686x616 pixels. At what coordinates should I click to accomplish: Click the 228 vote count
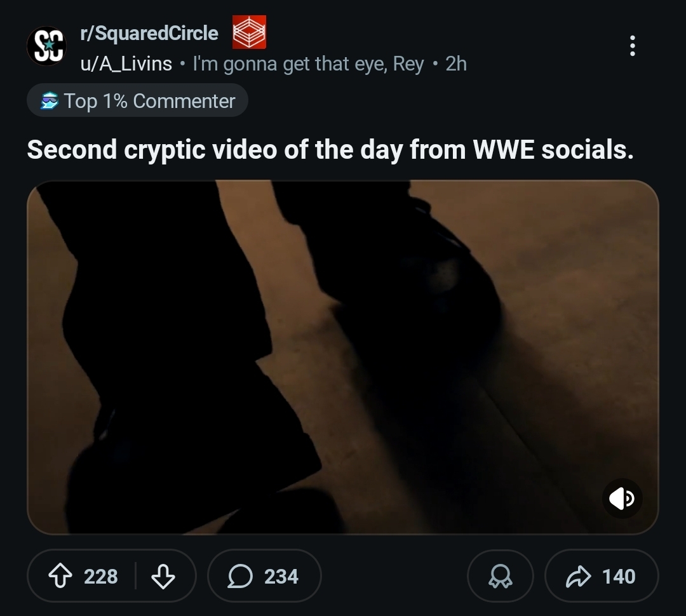[100, 577]
